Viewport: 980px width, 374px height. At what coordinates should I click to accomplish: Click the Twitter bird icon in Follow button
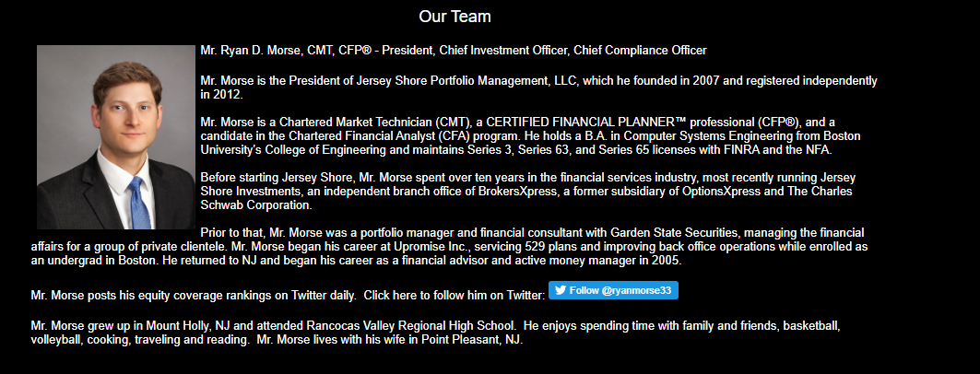point(561,290)
